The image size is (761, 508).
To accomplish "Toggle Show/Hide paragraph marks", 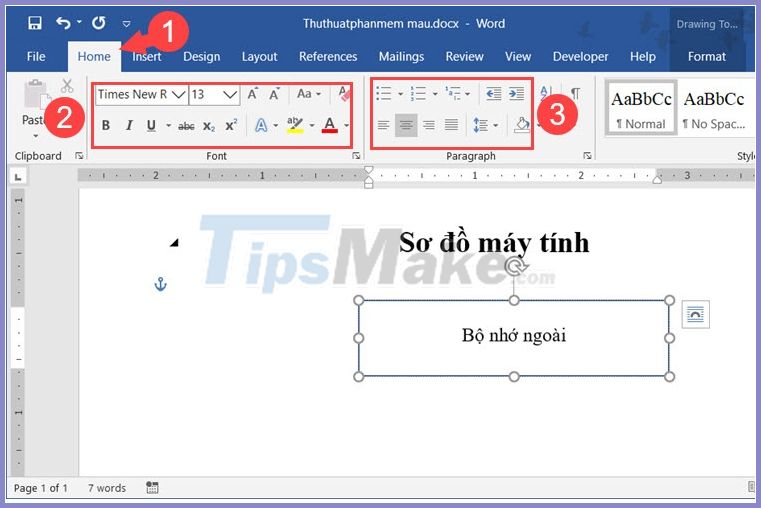I will (575, 93).
